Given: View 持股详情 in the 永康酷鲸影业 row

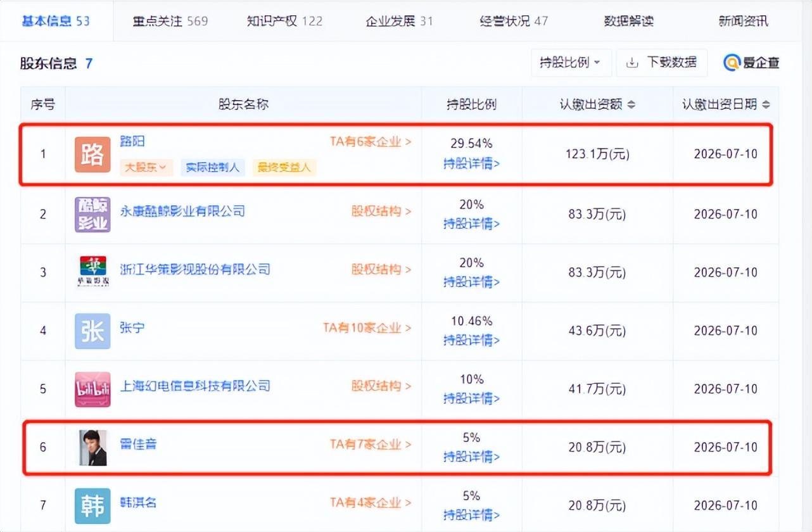Looking at the screenshot, I should coord(471,224).
